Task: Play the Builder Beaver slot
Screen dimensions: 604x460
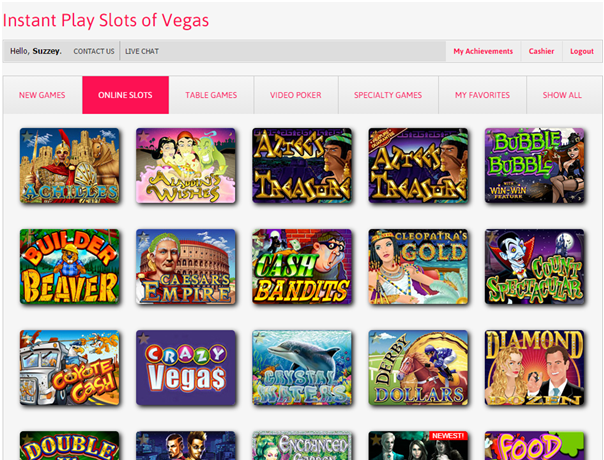Action: 70,267
